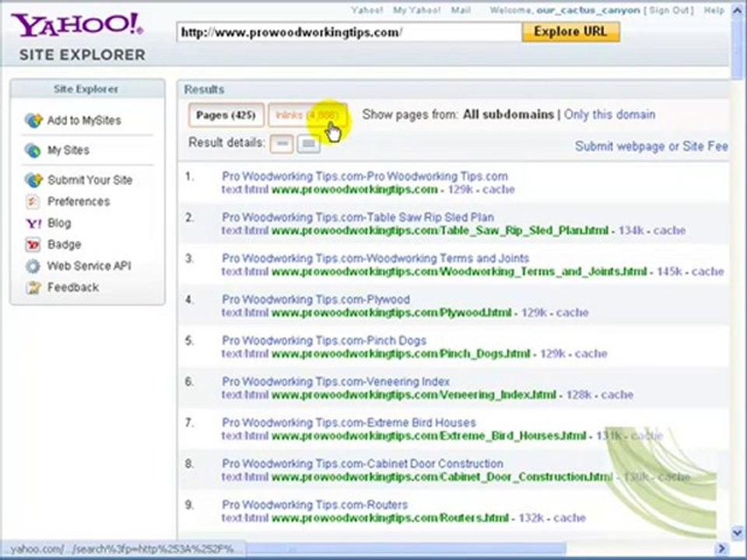Image resolution: width=747 pixels, height=560 pixels.
Task: Click the Preferences icon in sidebar
Action: (x=33, y=201)
